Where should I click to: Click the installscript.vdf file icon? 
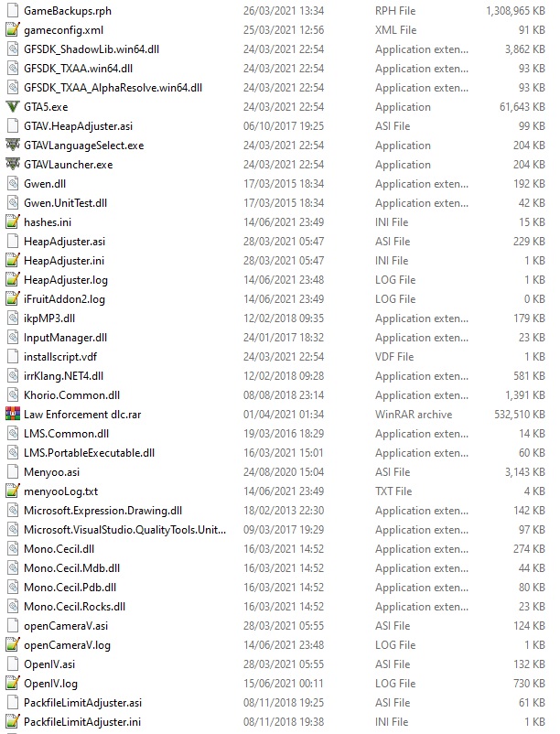tap(13, 357)
